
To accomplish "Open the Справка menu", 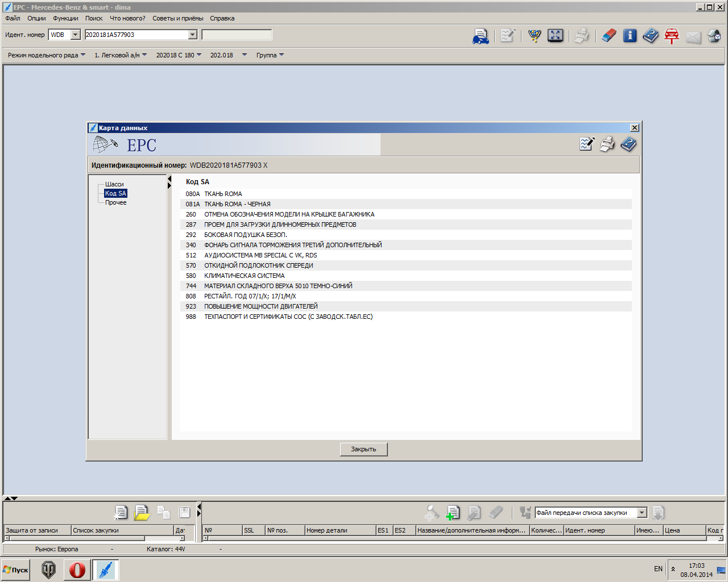I will 222,18.
